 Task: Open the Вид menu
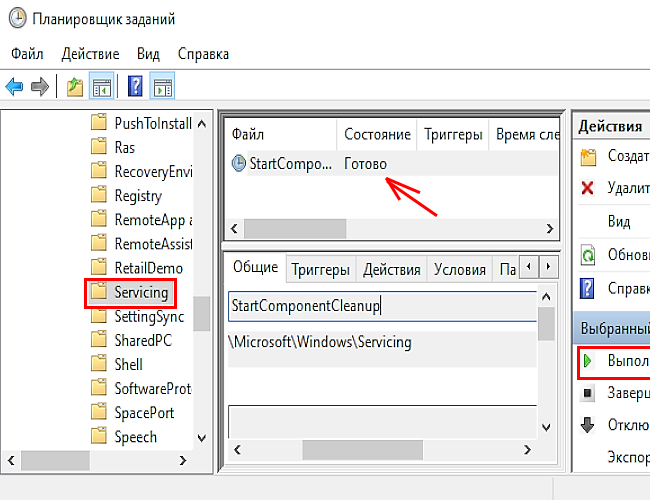click(148, 54)
